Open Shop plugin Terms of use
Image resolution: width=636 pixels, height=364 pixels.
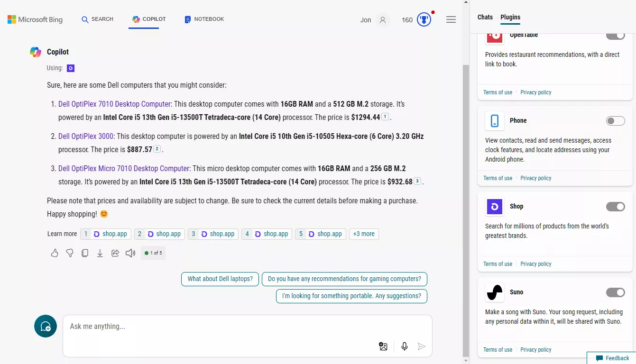tap(498, 264)
